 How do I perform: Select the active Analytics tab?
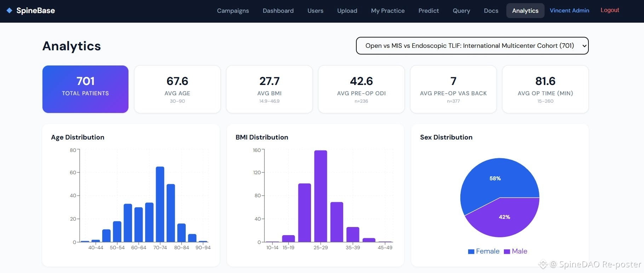click(x=525, y=11)
